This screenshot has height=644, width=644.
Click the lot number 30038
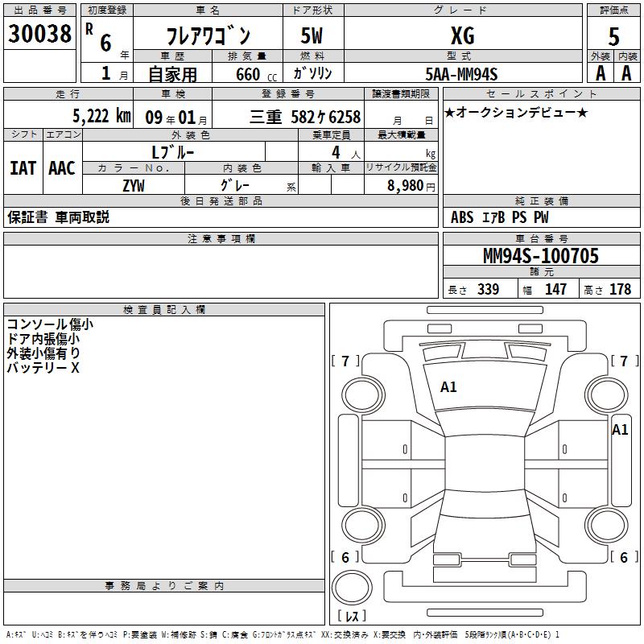coord(40,35)
